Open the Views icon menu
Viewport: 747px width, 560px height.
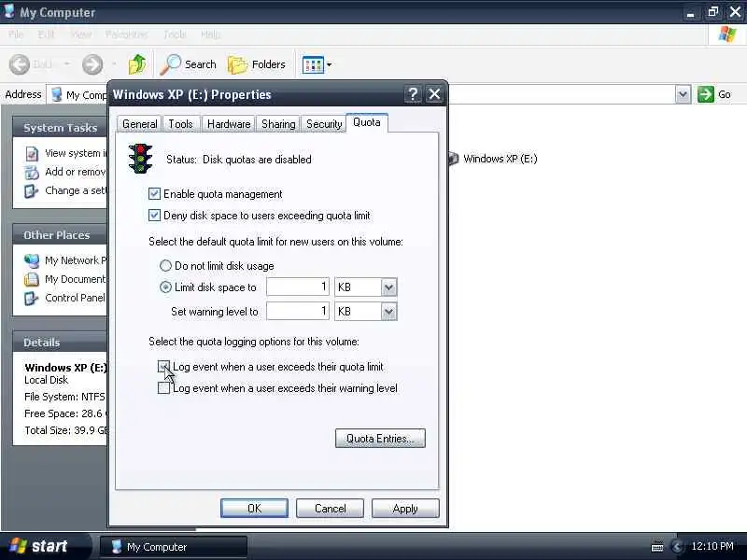[x=313, y=64]
